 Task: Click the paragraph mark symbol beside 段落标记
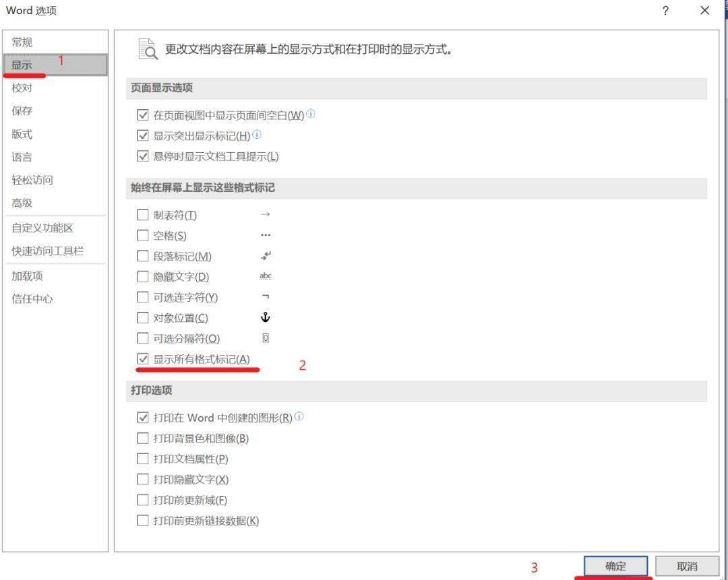[x=266, y=256]
